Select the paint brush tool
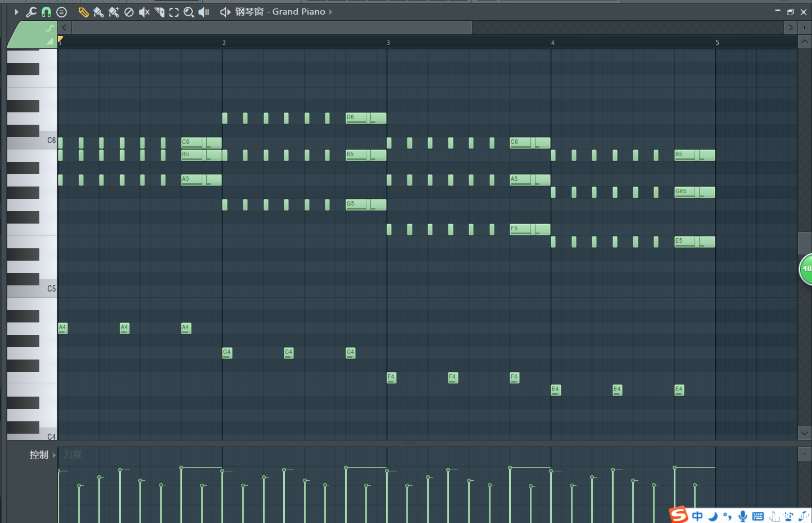 (x=98, y=12)
